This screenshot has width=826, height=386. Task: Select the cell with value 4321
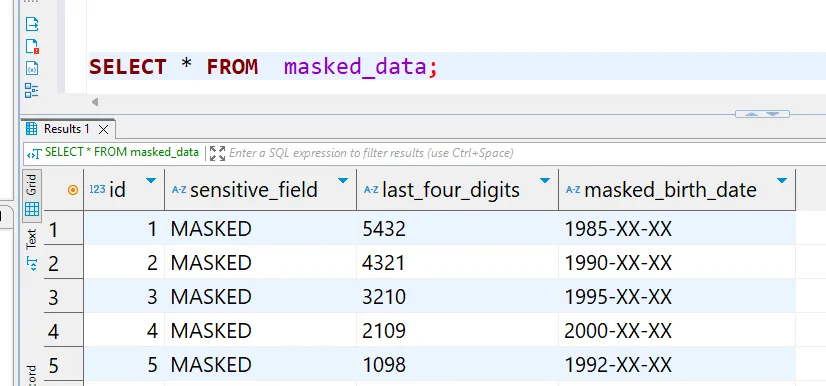click(458, 262)
